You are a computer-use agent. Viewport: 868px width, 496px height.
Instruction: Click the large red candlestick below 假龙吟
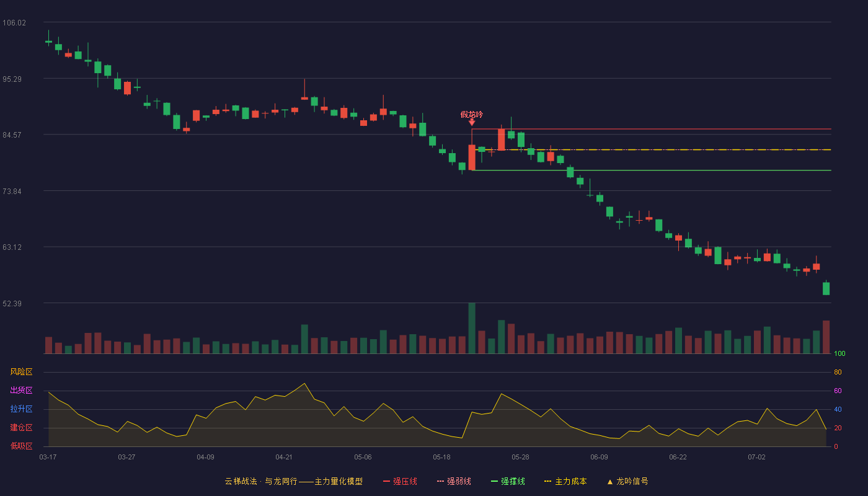472,157
